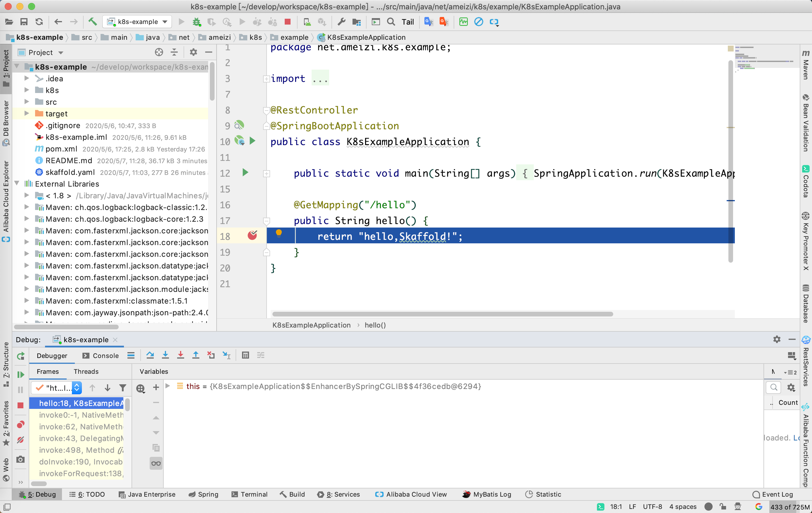Open the Event Log
The image size is (812, 513).
[773, 494]
